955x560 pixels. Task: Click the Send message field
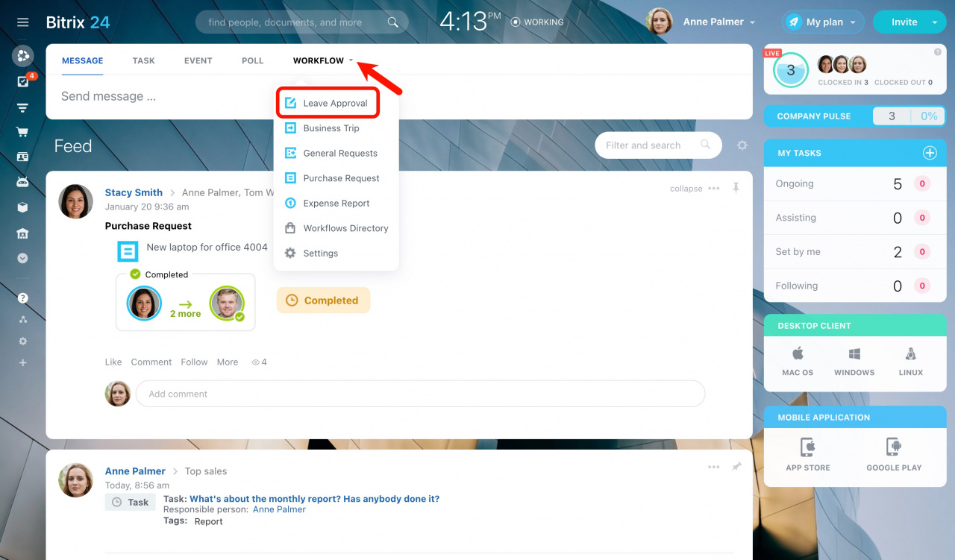[x=399, y=96]
